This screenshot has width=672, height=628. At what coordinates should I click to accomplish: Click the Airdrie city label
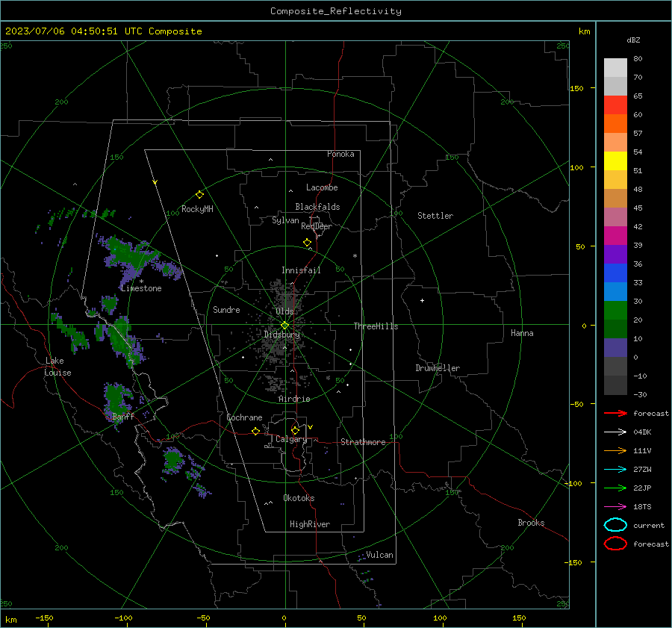click(294, 399)
